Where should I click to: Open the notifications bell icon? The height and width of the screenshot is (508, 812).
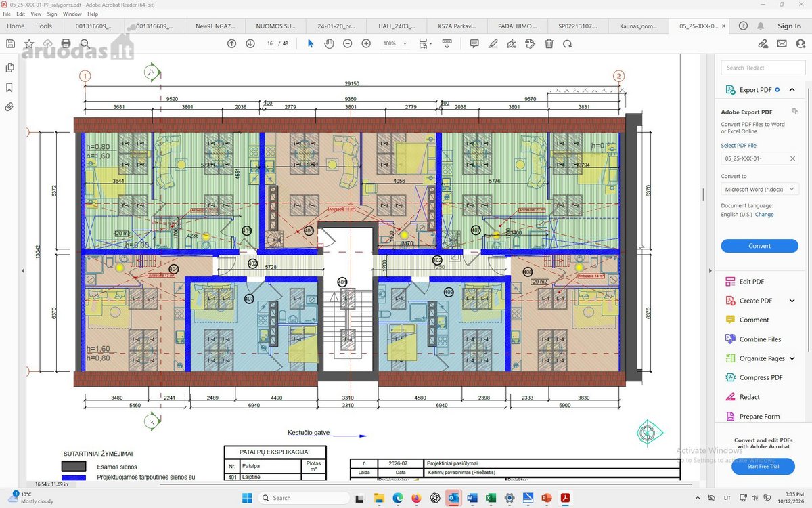tap(762, 26)
